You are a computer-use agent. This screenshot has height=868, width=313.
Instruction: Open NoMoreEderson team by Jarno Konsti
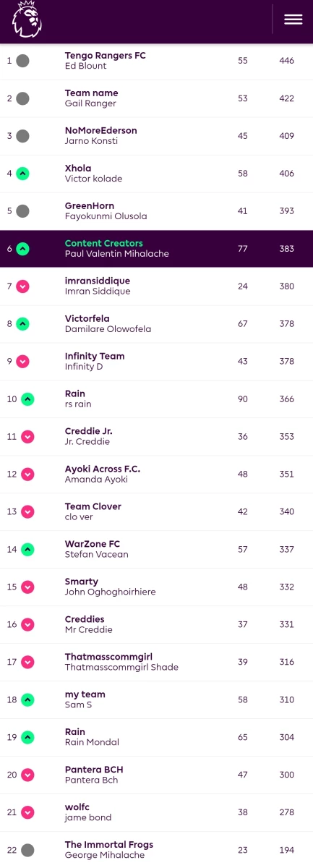point(101,131)
